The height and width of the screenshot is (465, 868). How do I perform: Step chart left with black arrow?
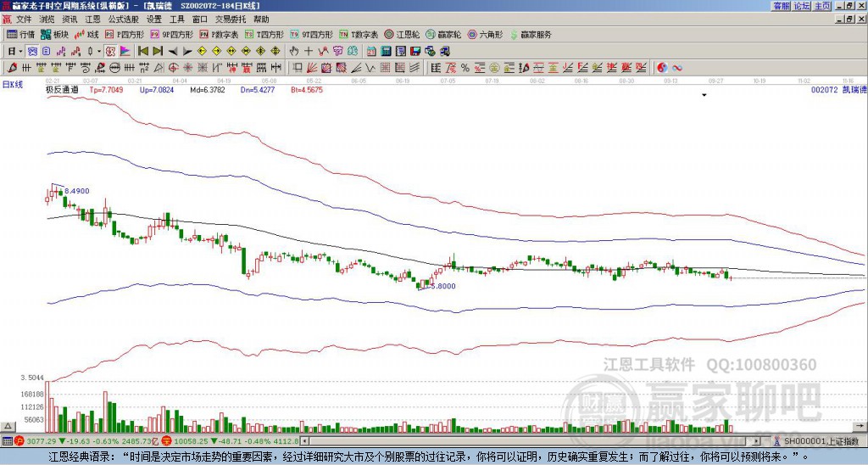point(173,52)
